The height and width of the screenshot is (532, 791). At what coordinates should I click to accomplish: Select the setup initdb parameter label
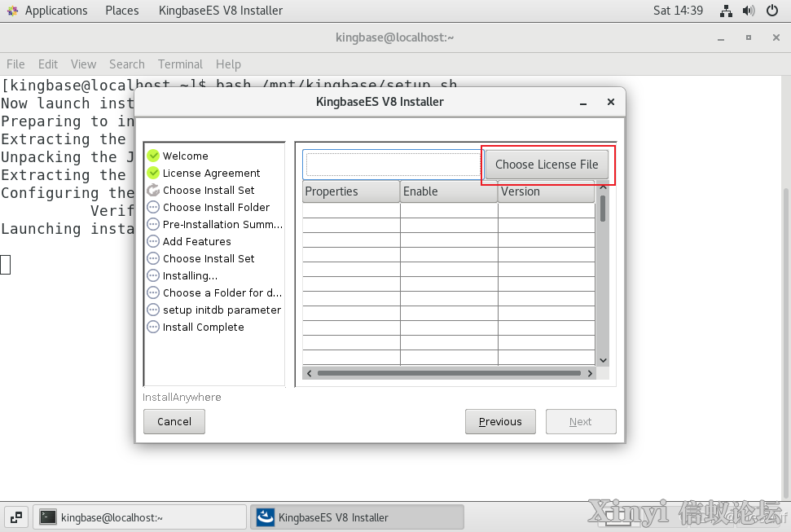coord(222,310)
